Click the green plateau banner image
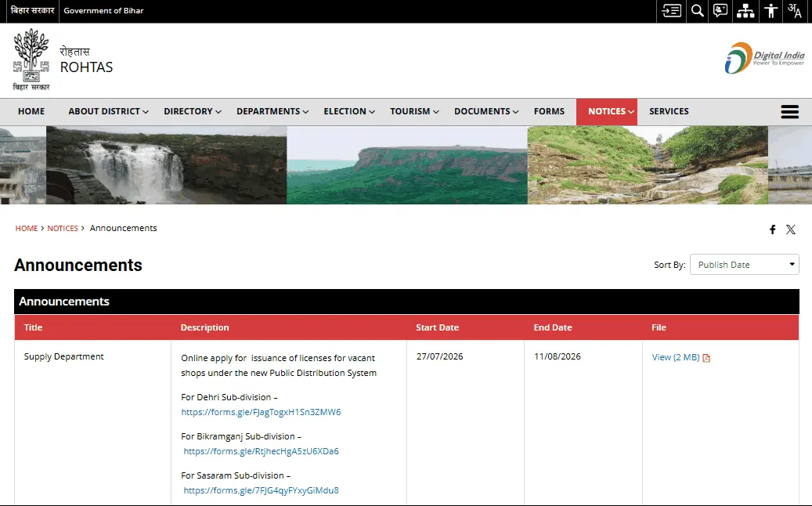Screen dimensions: 812x506 click(407, 165)
